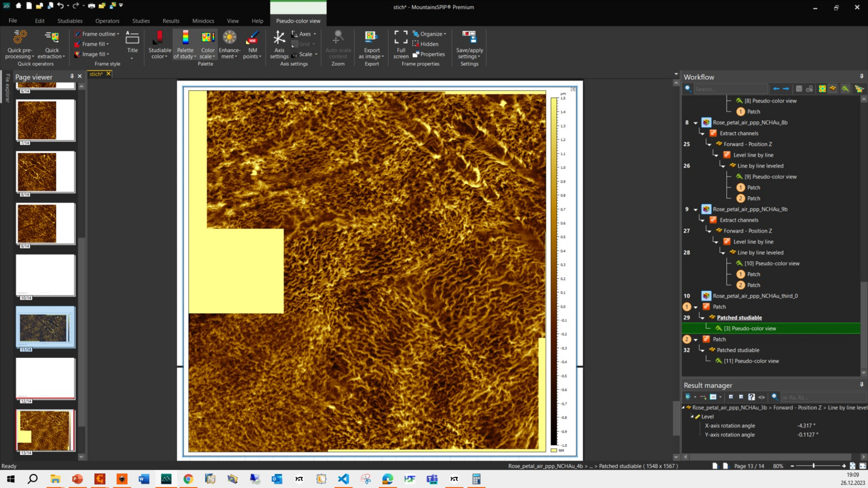The height and width of the screenshot is (488, 868).
Task: Close the stich* document tab
Action: [x=108, y=74]
